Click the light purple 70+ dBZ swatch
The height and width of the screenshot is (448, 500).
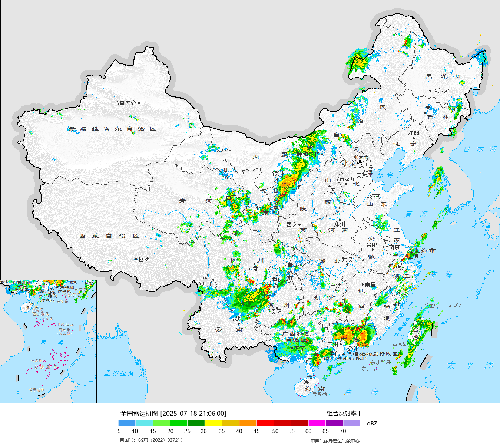351,423
